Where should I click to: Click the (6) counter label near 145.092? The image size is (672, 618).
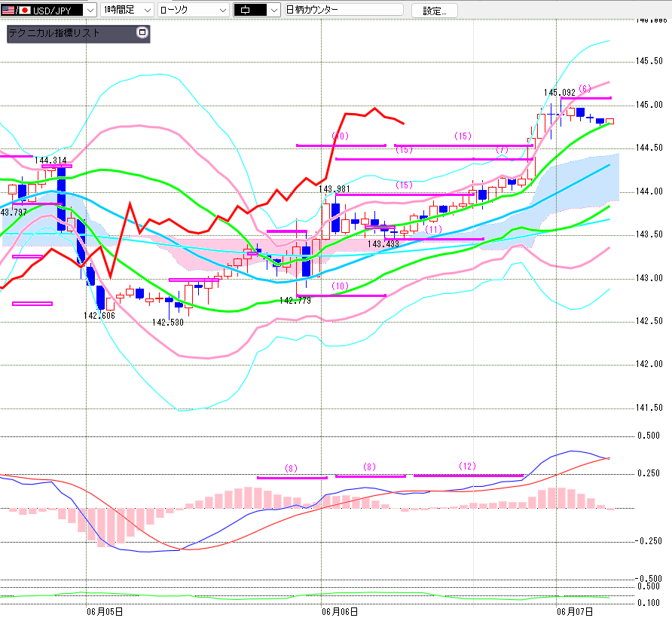pos(585,89)
